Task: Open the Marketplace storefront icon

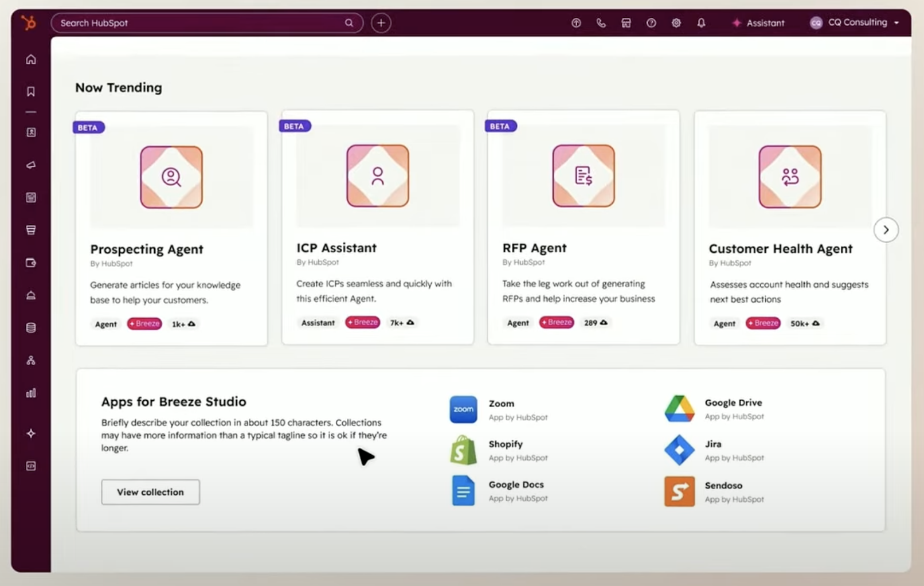Action: tap(626, 23)
